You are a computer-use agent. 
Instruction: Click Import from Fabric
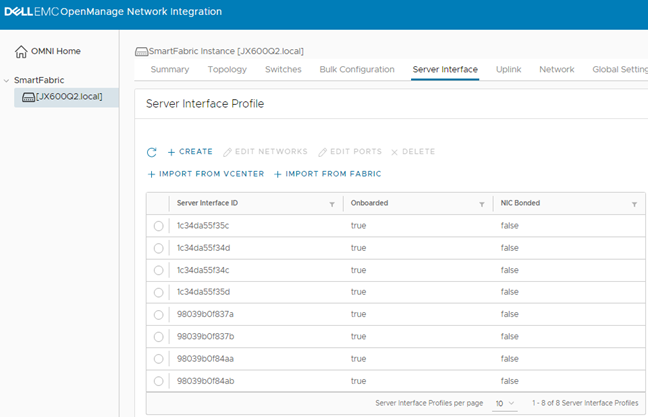point(327,174)
